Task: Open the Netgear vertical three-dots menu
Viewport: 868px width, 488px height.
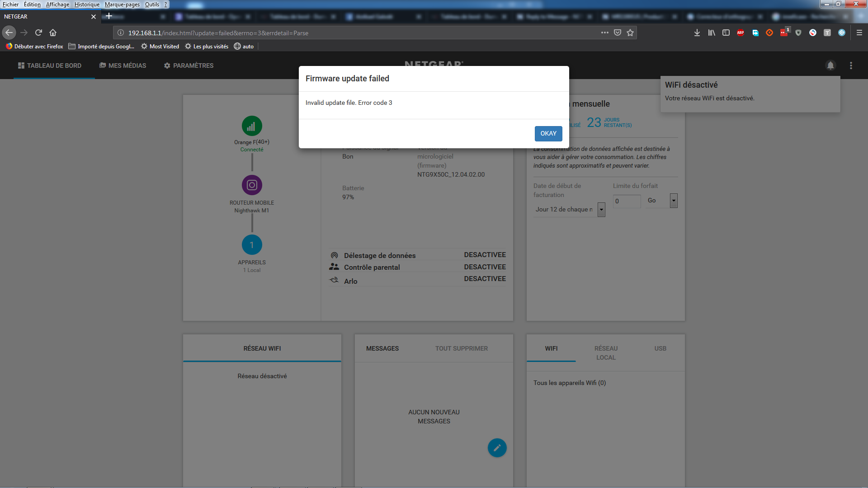Action: tap(851, 66)
